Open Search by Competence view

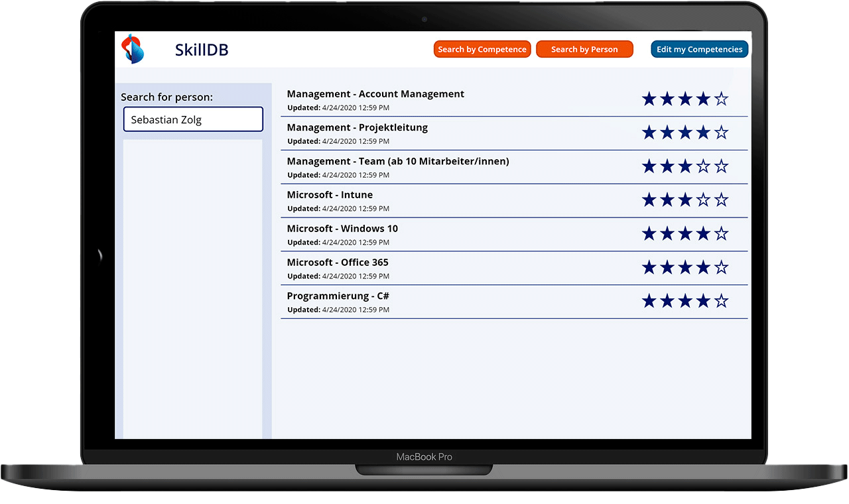coord(482,49)
